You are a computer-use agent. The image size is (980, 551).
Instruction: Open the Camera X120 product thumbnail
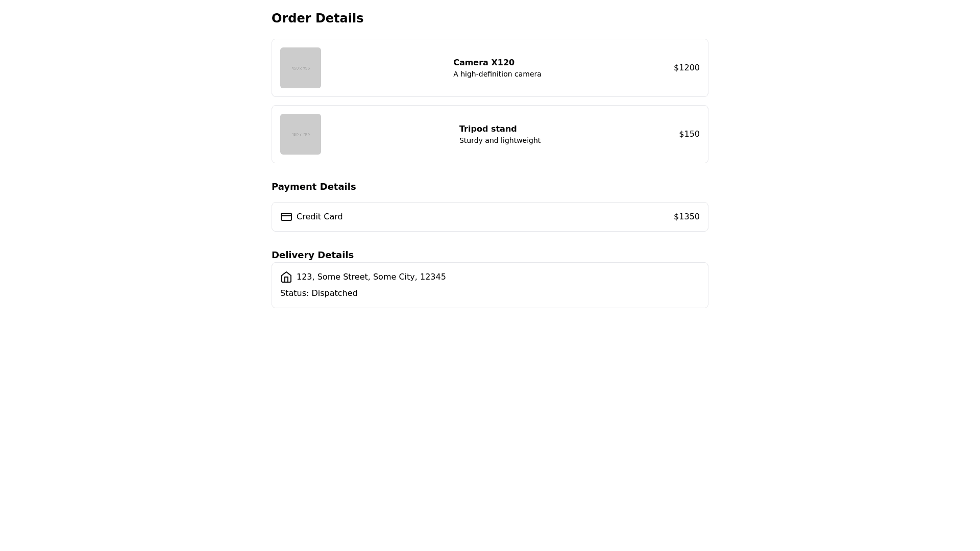(300, 68)
